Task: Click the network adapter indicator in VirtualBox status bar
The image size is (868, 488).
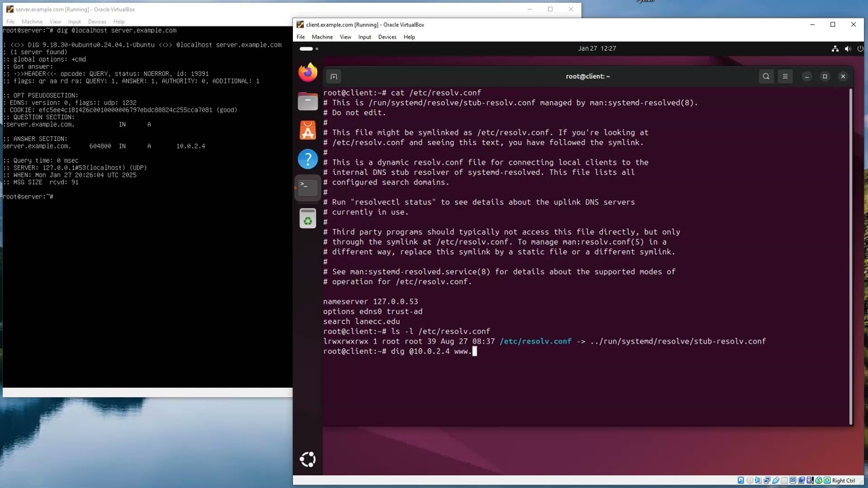Action: click(x=767, y=481)
